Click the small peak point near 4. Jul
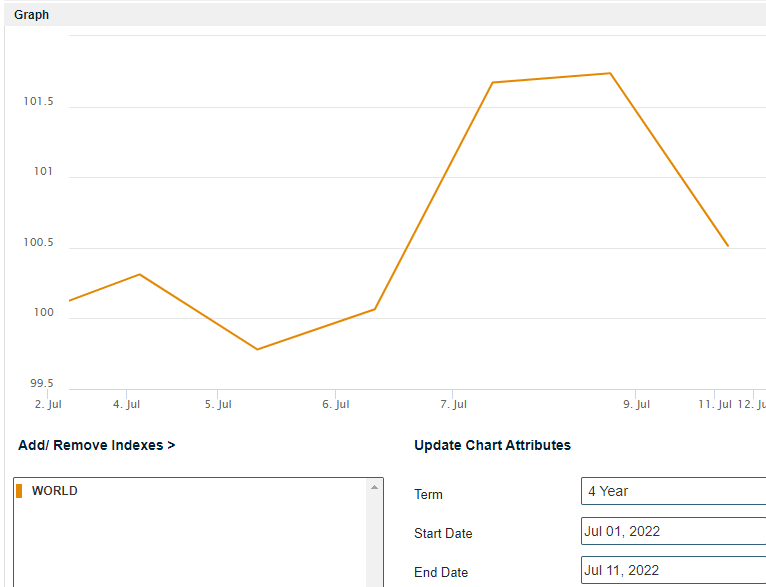 click(x=139, y=274)
